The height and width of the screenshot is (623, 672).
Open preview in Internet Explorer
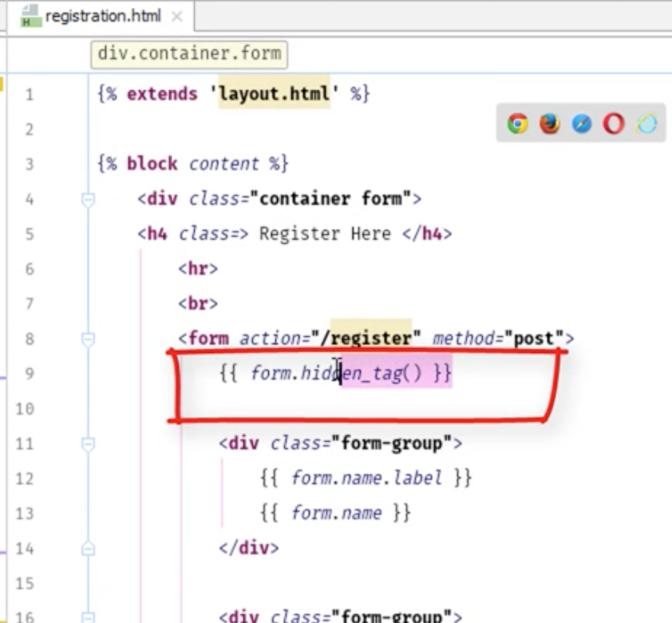[x=646, y=124]
